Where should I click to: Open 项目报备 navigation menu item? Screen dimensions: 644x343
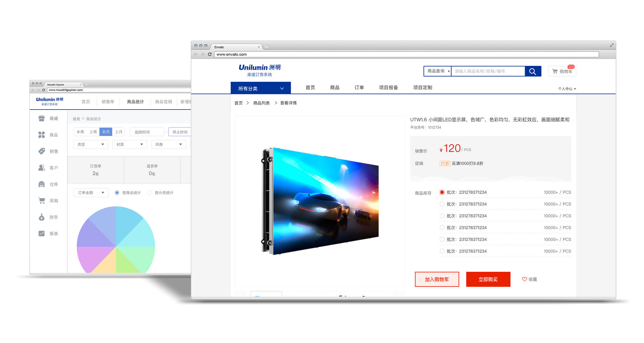(388, 88)
